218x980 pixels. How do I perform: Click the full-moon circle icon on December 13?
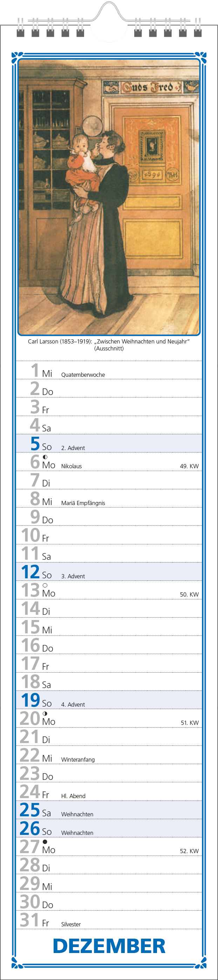(x=45, y=585)
